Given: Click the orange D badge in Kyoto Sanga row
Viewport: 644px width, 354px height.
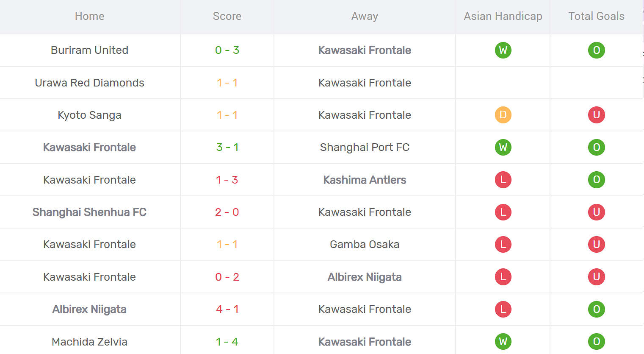Looking at the screenshot, I should point(503,115).
